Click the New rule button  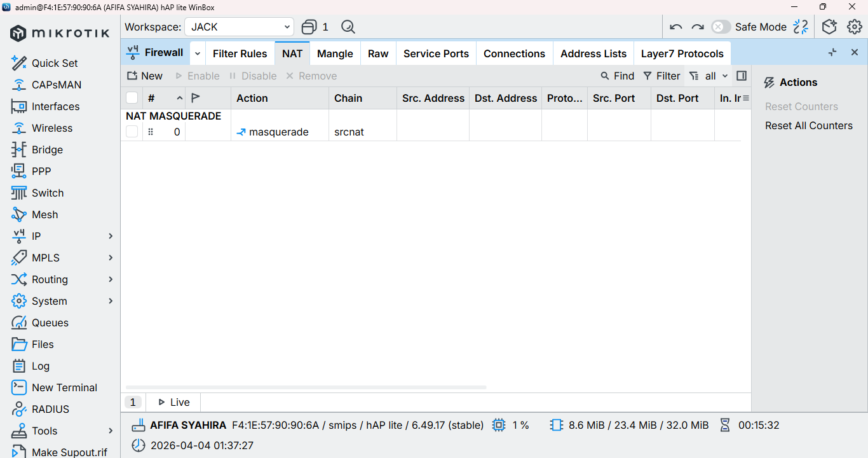[145, 76]
